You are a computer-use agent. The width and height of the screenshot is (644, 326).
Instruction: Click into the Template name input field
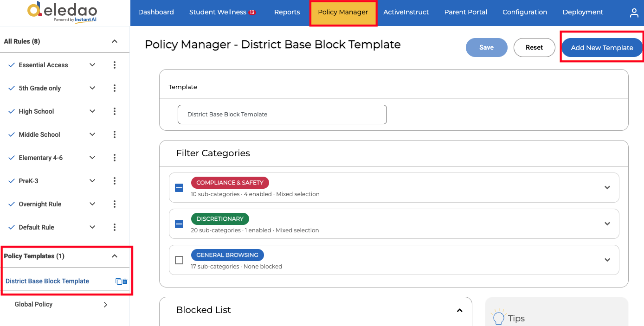click(282, 115)
